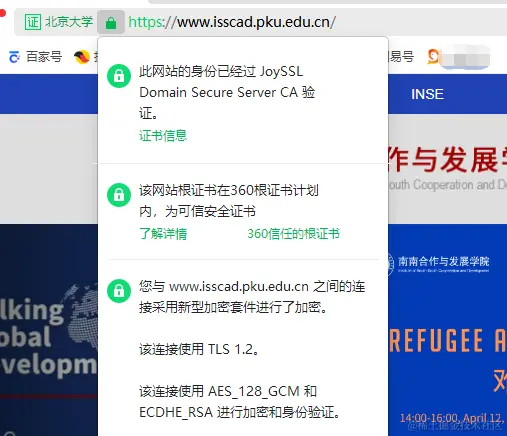Click the 该连接使用 TLS 1.2 text
The height and width of the screenshot is (436, 507).
coord(199,349)
